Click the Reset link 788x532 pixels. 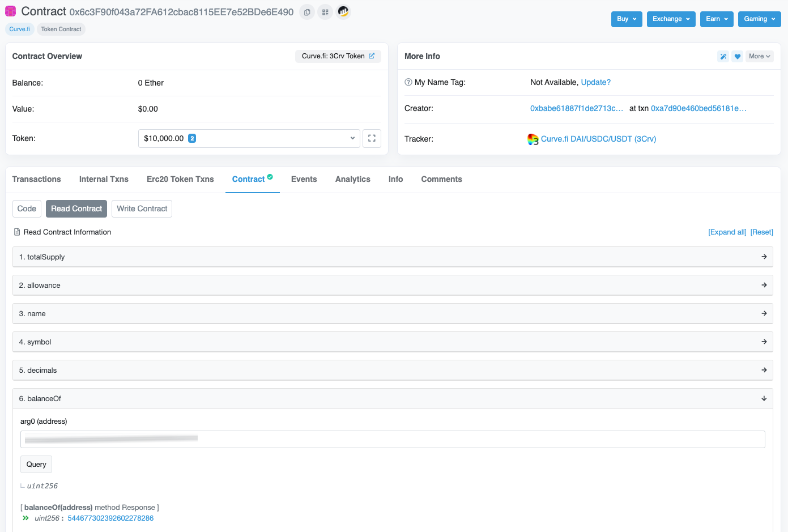tap(762, 232)
